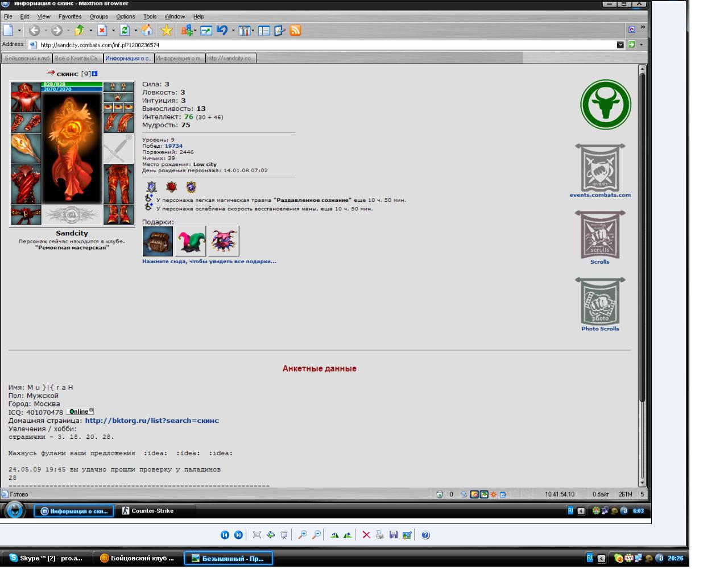Open the File menu

(x=8, y=16)
